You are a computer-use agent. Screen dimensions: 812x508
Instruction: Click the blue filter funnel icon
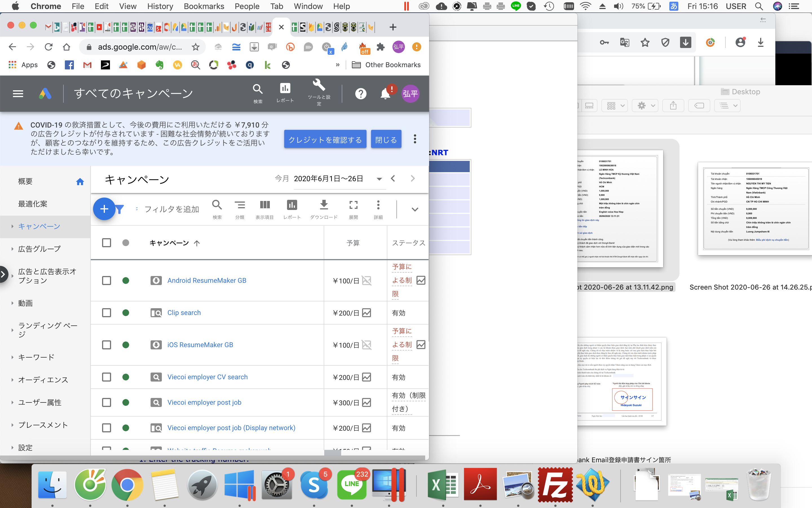pyautogui.click(x=120, y=209)
